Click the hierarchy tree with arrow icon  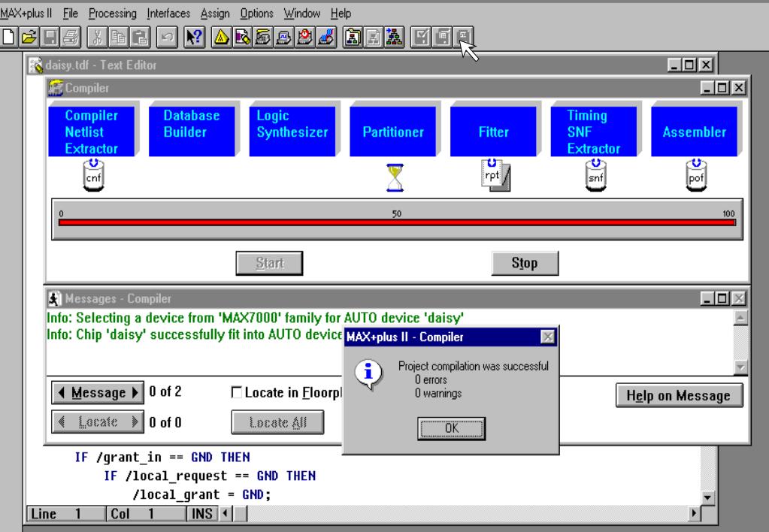394,38
